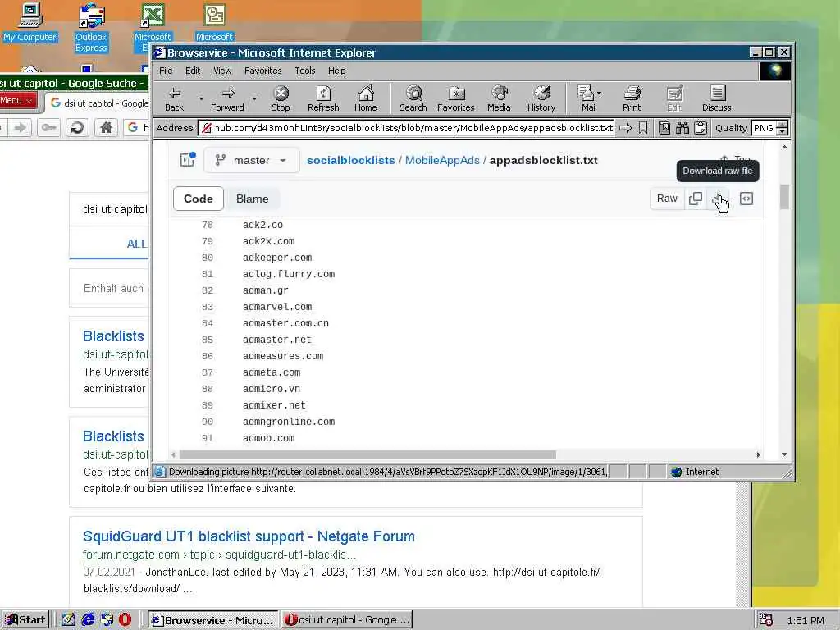Download raw file icon

pyautogui.click(x=718, y=199)
